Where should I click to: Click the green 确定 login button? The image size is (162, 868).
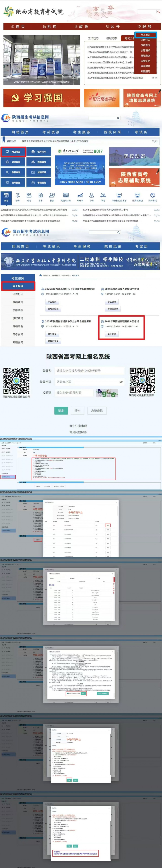(x=61, y=410)
